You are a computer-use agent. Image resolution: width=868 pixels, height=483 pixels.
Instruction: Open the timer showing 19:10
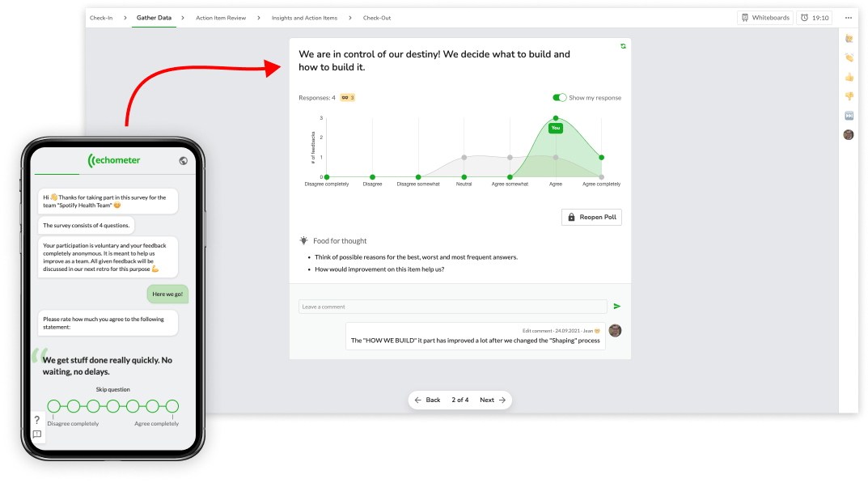click(815, 17)
